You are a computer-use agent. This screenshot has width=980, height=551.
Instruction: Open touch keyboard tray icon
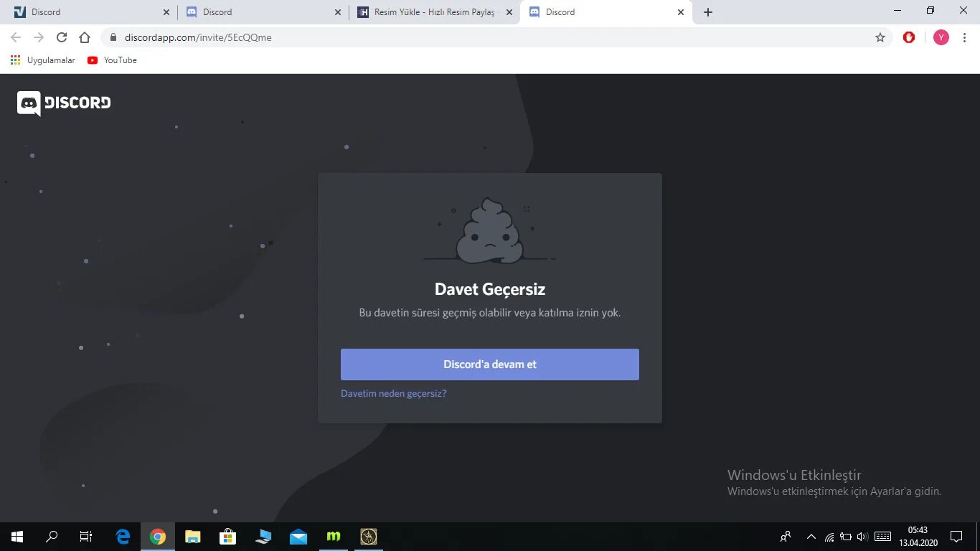[882, 537]
